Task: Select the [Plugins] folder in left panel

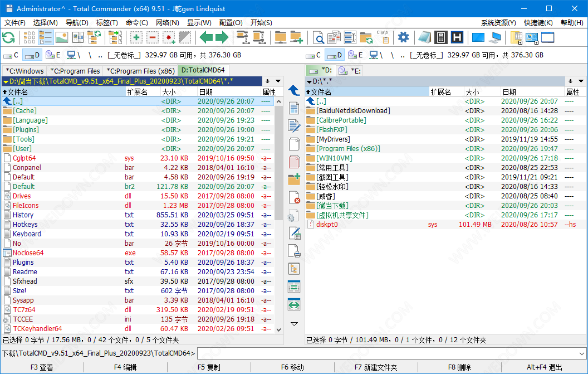Action: pyautogui.click(x=138, y=130)
